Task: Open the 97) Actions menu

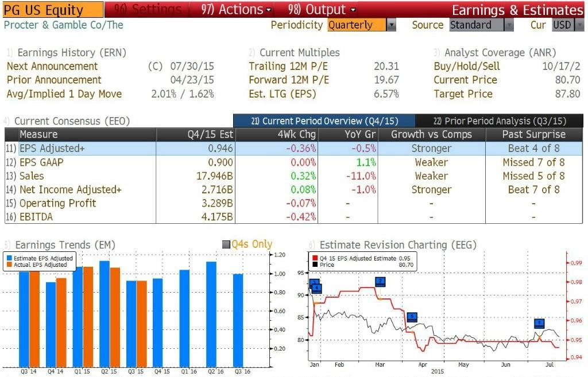Action: 236,9
